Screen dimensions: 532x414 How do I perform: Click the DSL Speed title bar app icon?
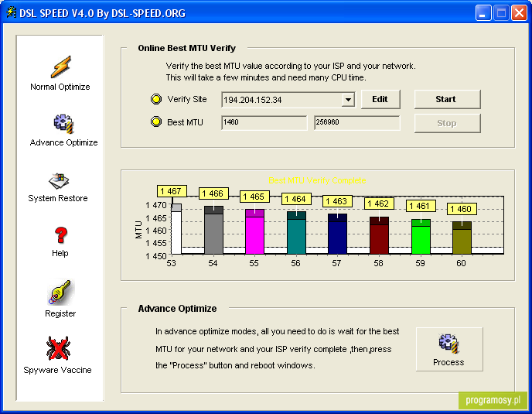click(11, 12)
